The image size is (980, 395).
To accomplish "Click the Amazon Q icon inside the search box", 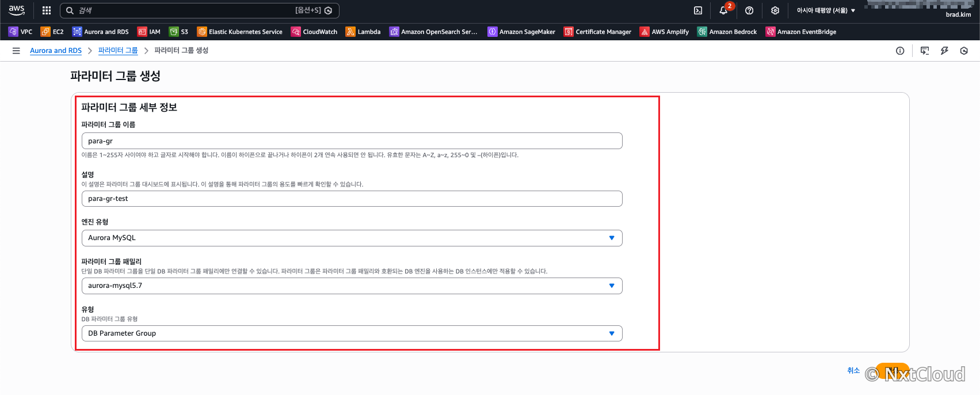I will 329,10.
